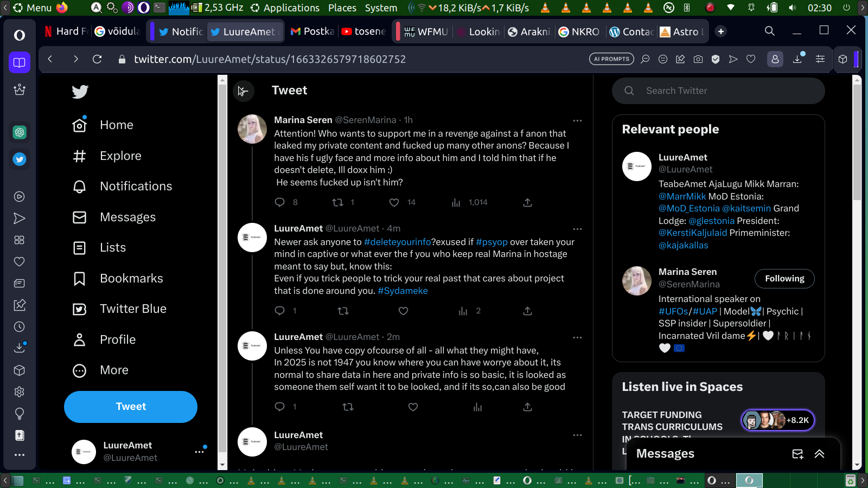Open options on LuureAmet tweet posted 4m ago

577,229
